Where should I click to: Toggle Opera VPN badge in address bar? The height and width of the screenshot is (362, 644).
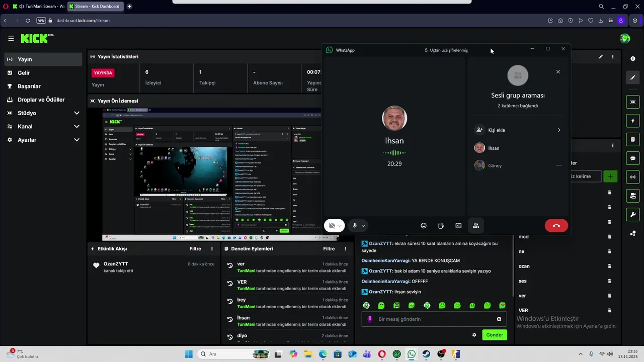coord(41,21)
